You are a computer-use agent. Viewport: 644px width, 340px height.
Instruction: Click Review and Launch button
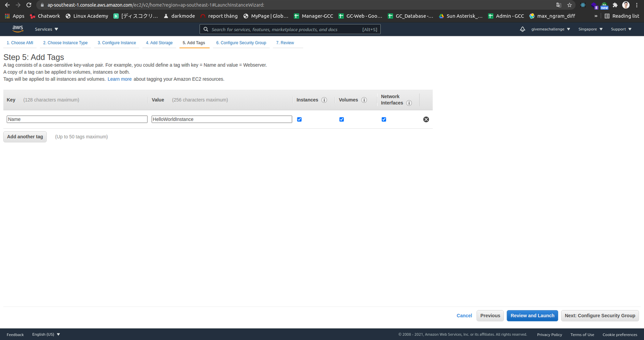tap(532, 316)
